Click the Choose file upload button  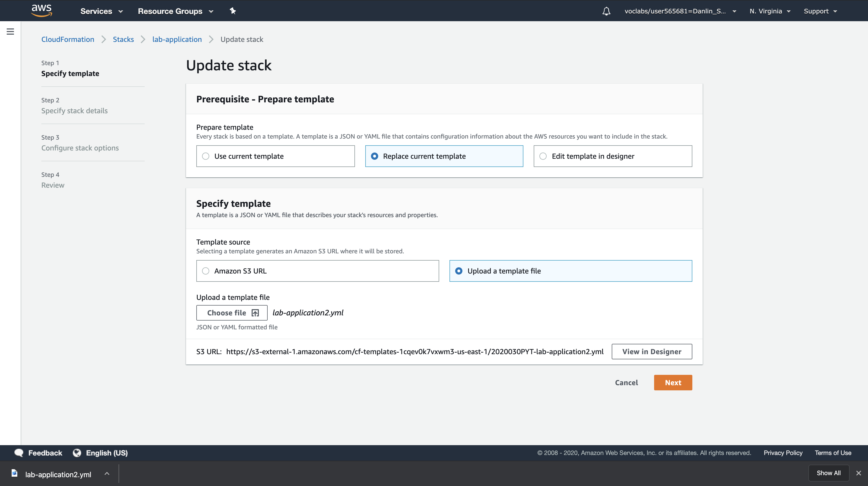(232, 313)
